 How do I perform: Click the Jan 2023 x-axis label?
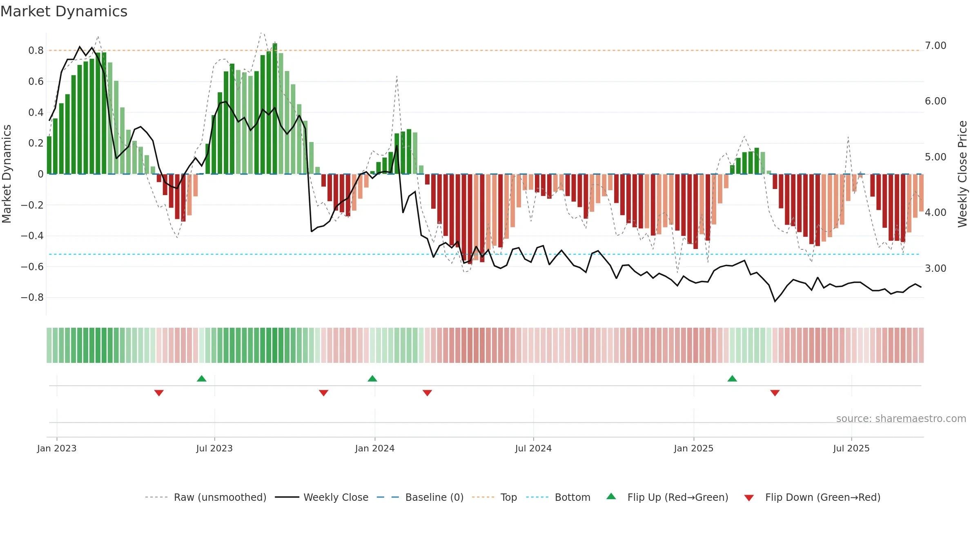(57, 448)
